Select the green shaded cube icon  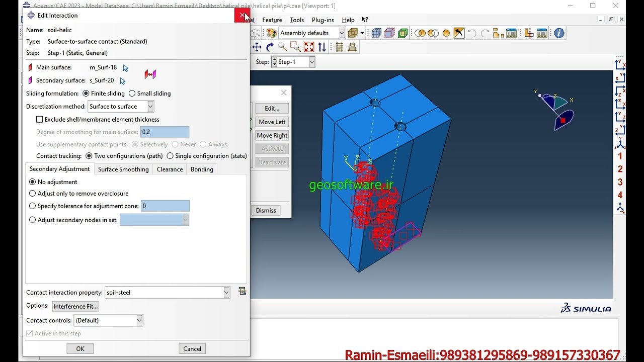(403, 33)
